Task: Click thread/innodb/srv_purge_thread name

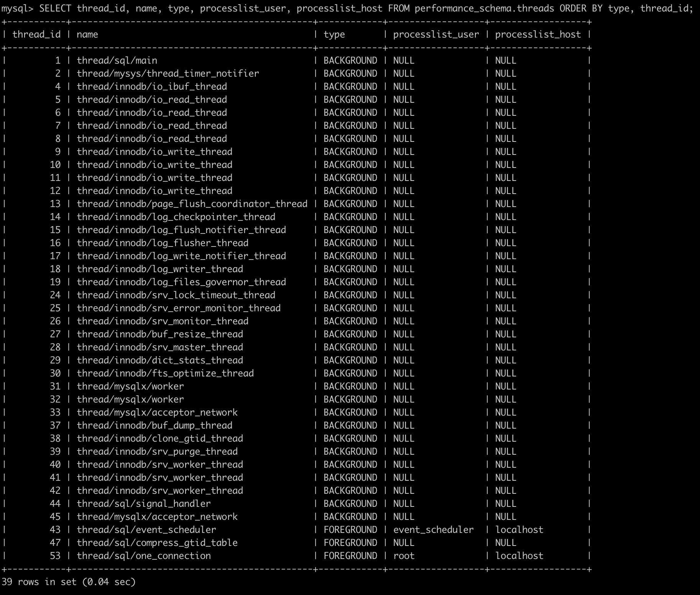Action: coord(157,452)
